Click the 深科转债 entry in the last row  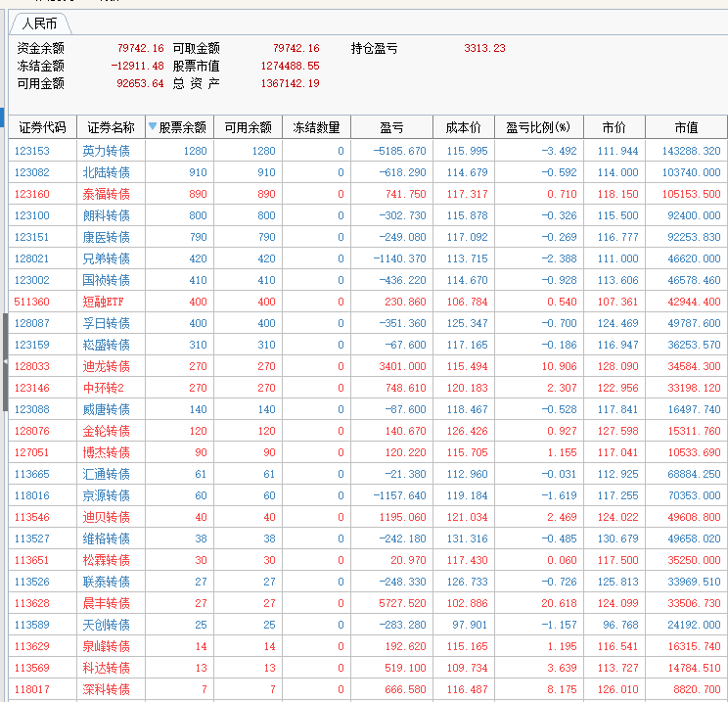106,689
